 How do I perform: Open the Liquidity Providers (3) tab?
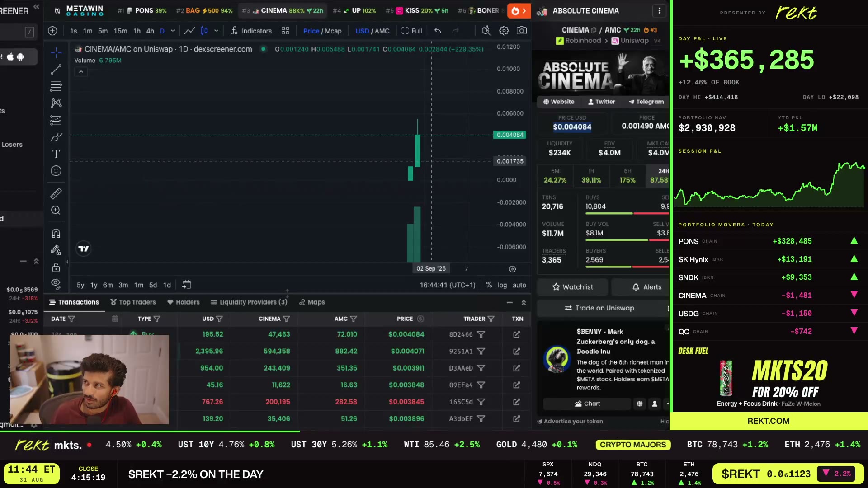click(x=249, y=302)
